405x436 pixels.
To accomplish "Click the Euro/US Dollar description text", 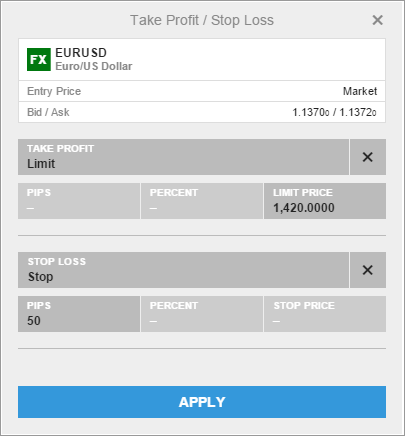I will point(94,66).
